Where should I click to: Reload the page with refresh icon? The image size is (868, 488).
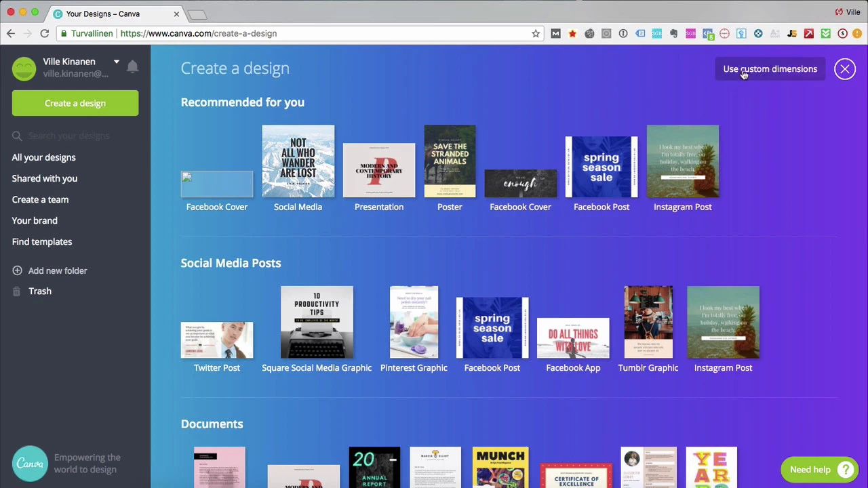[x=44, y=33]
